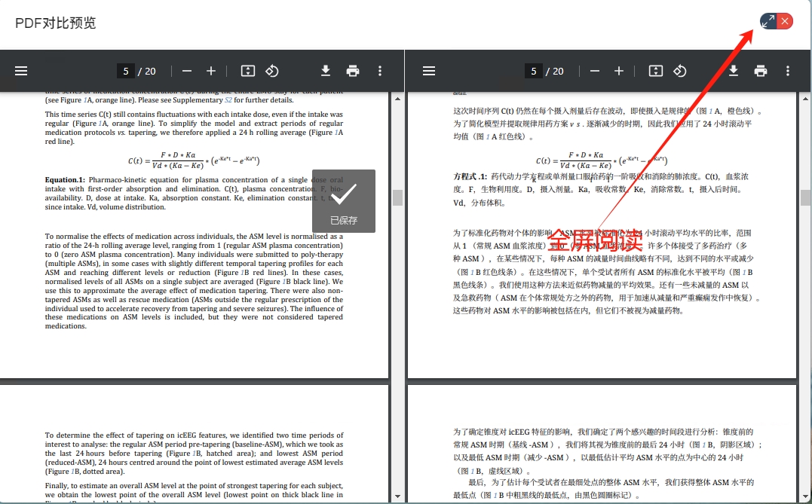The image size is (812, 504).
Task: Zoom in the right translated PDF
Action: point(619,71)
